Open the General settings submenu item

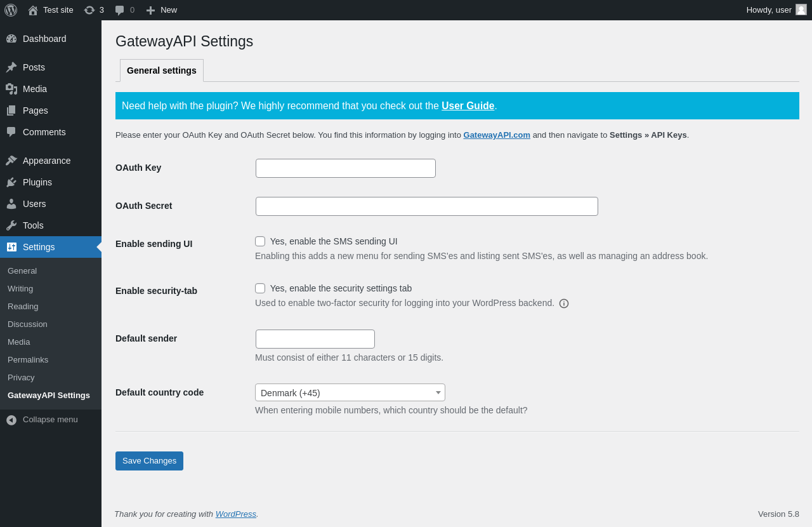(x=22, y=271)
